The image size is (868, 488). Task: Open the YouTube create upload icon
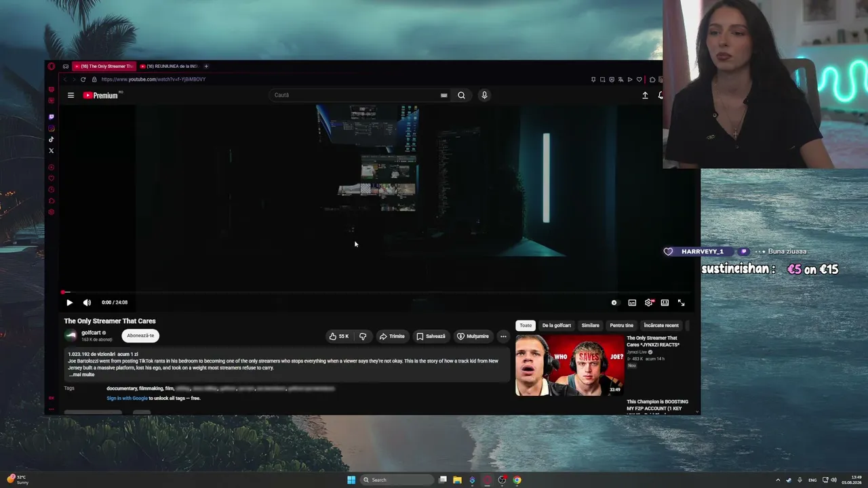click(x=645, y=96)
